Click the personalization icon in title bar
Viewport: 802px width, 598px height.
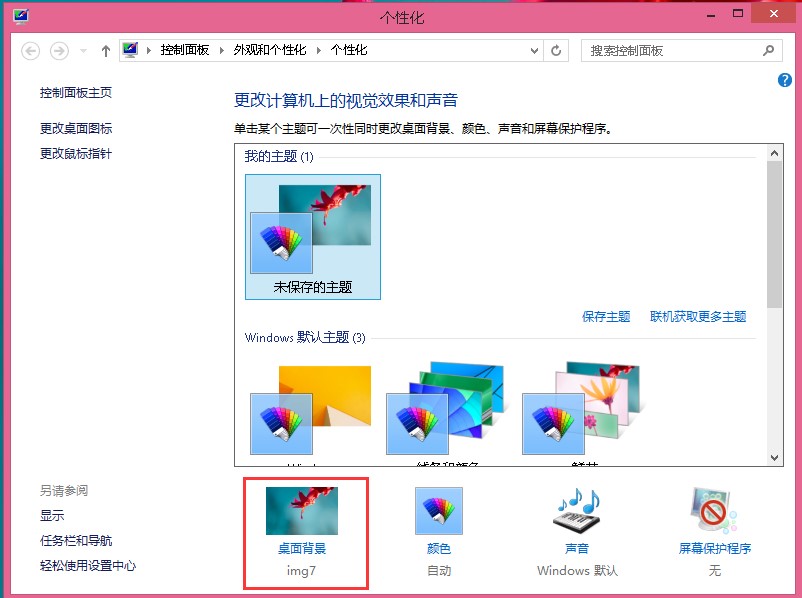[21, 14]
